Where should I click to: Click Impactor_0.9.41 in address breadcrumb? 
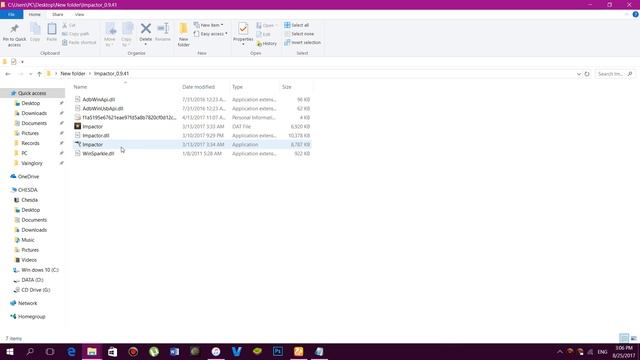pyautogui.click(x=111, y=74)
